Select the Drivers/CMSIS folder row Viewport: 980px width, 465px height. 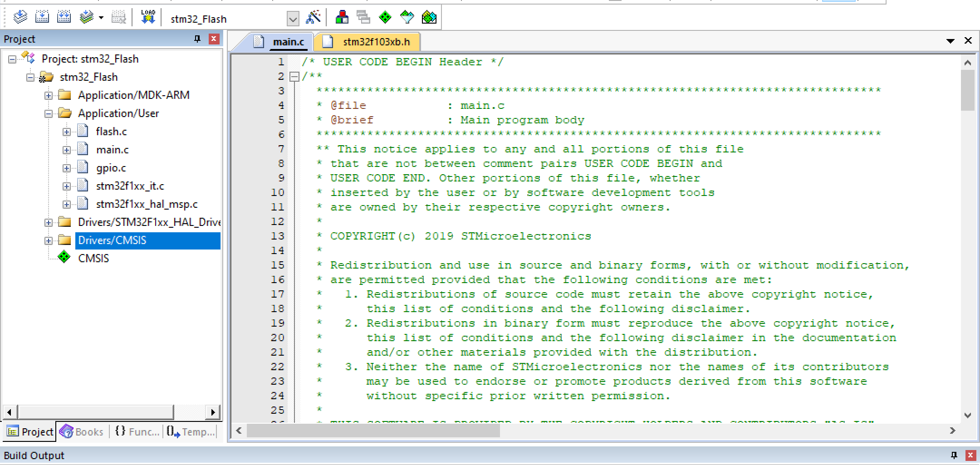coord(147,240)
